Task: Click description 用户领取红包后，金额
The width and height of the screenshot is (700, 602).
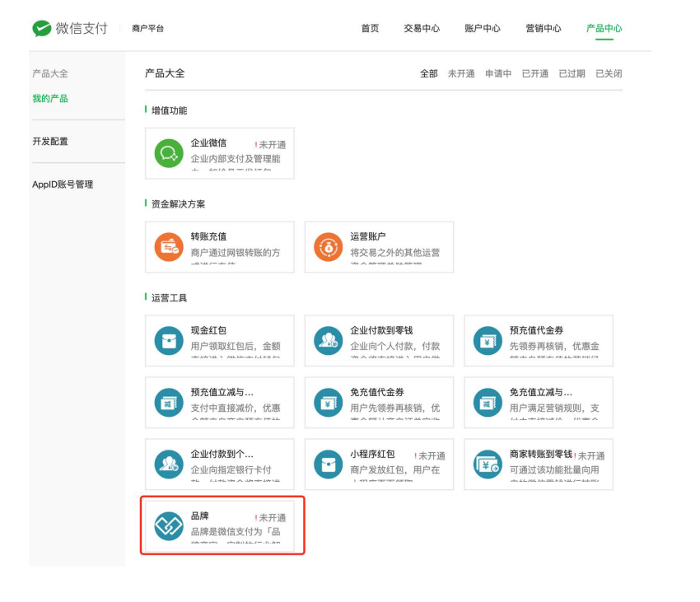Action: [x=236, y=346]
